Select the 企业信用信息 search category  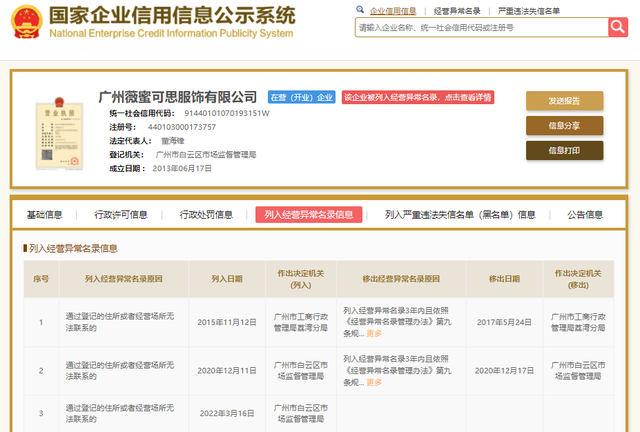pos(393,11)
